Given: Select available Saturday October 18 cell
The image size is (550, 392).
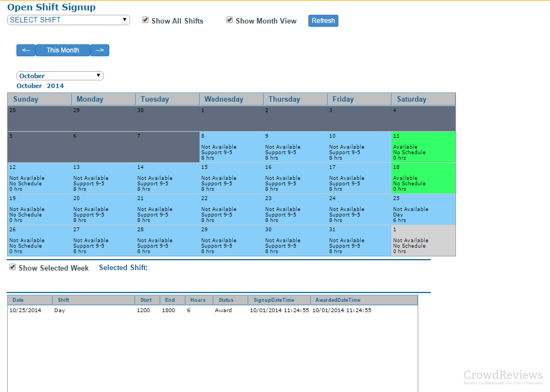Looking at the screenshot, I should [423, 178].
